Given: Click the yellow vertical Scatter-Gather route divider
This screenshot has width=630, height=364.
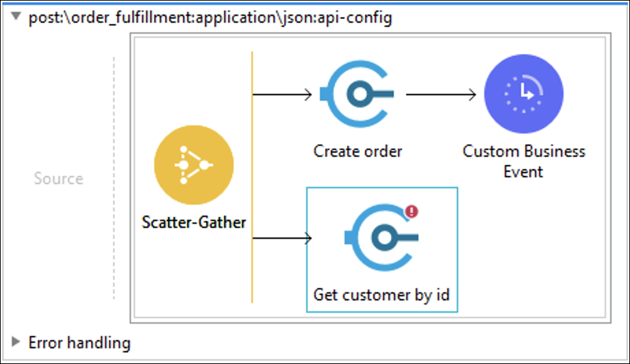Looking at the screenshot, I should 252,177.
